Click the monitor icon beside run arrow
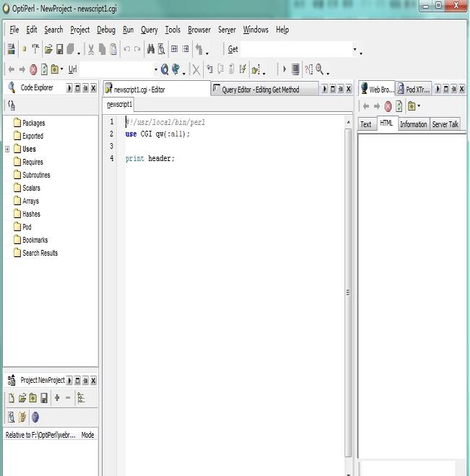 click(295, 69)
